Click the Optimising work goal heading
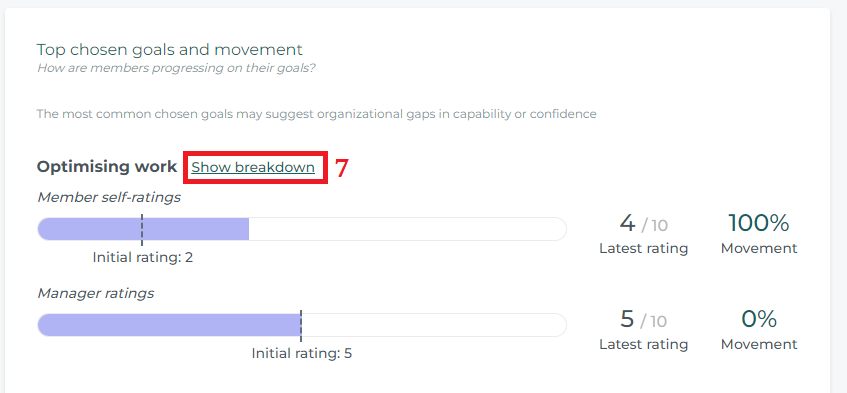 (x=107, y=167)
